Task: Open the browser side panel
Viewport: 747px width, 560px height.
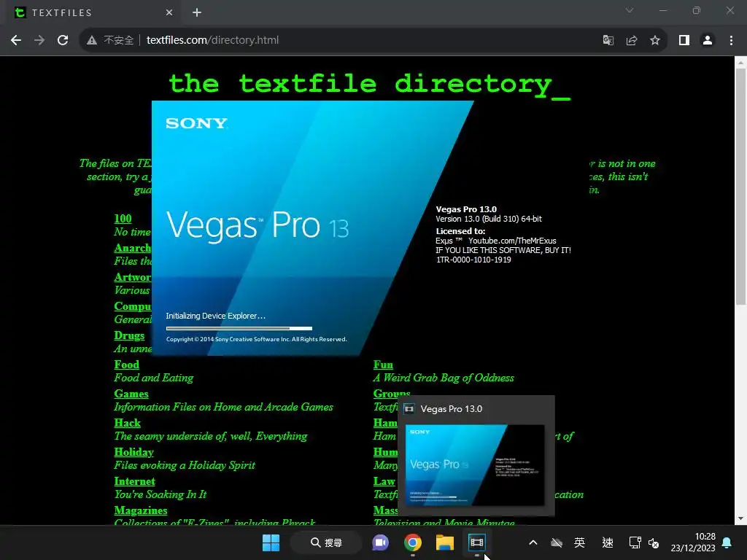Action: (x=684, y=41)
